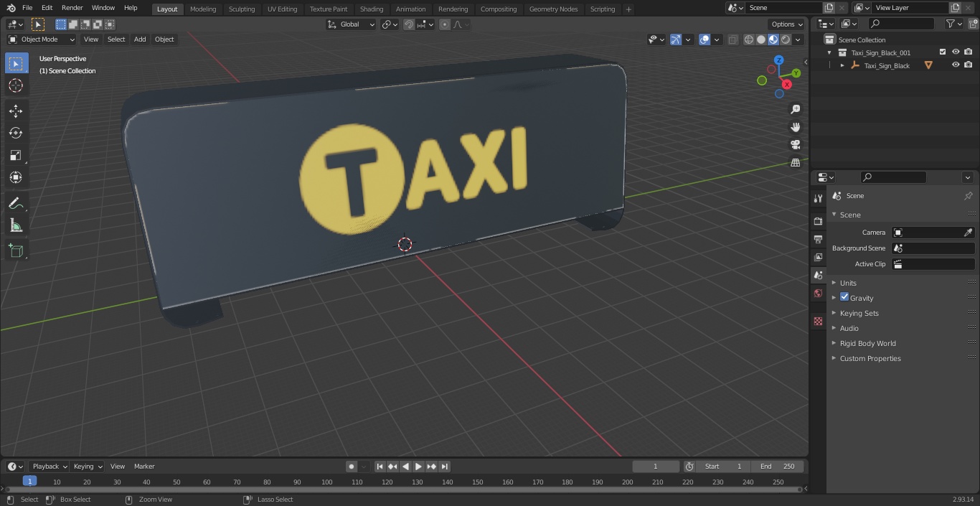Expand the Audio panel
The width and height of the screenshot is (980, 506).
[849, 328]
